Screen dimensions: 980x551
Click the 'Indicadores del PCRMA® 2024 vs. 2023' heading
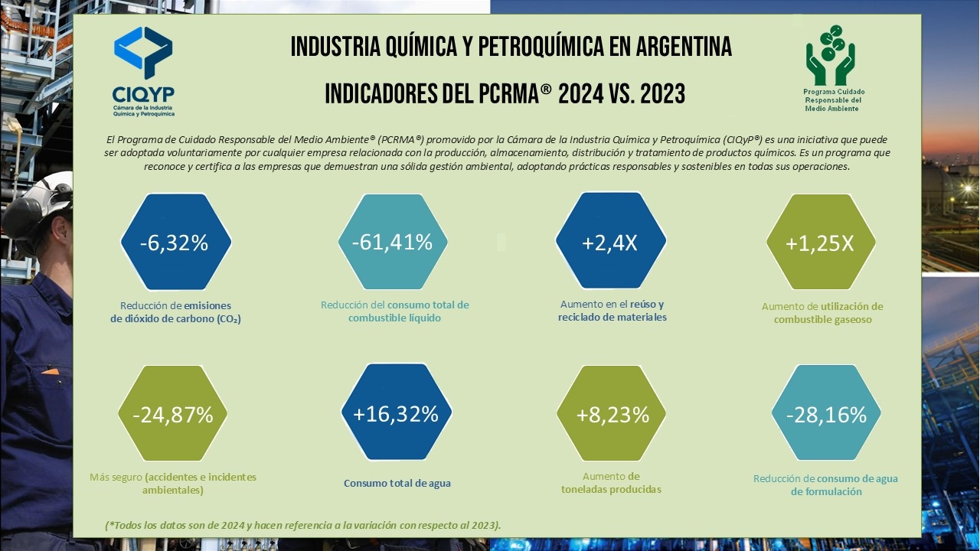(505, 94)
